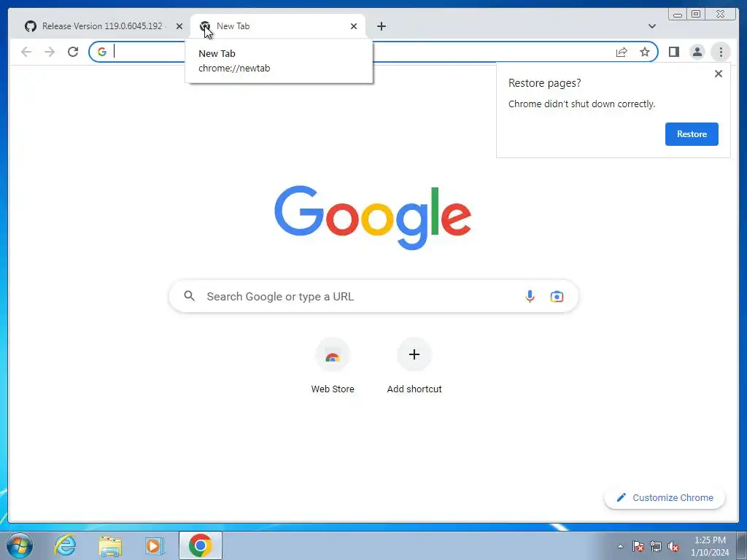Click the muted volume tray icon

click(x=673, y=546)
